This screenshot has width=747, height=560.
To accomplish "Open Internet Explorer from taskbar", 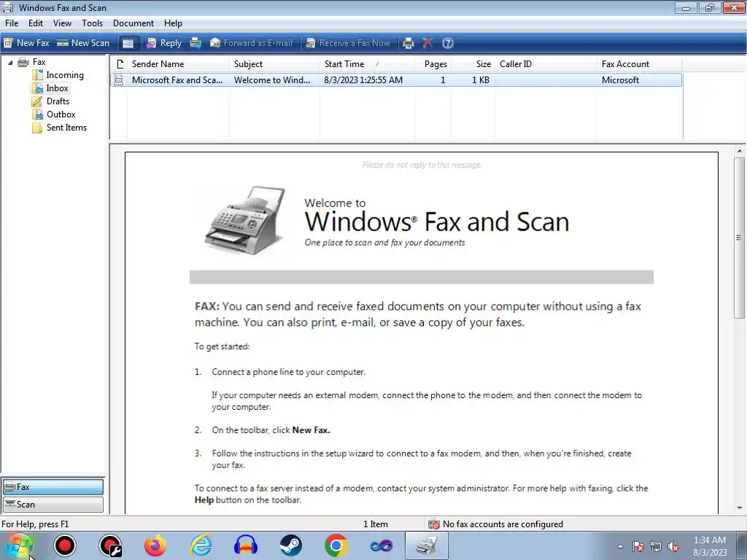I will [x=201, y=545].
